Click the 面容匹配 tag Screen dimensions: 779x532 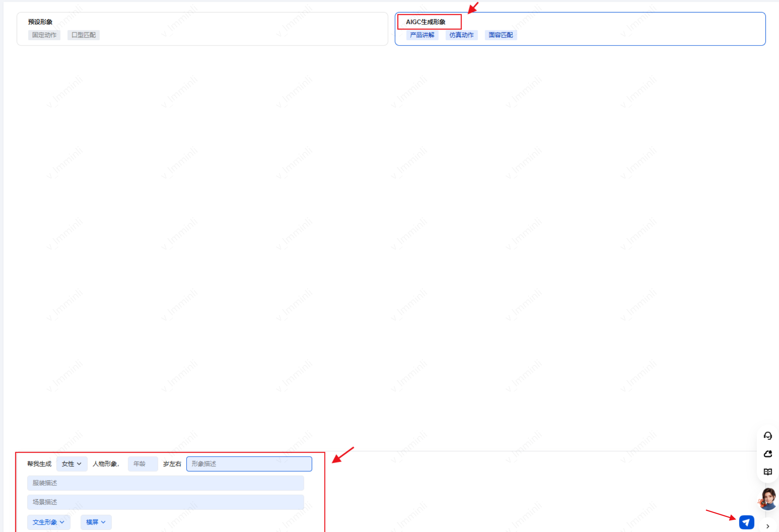(501, 35)
